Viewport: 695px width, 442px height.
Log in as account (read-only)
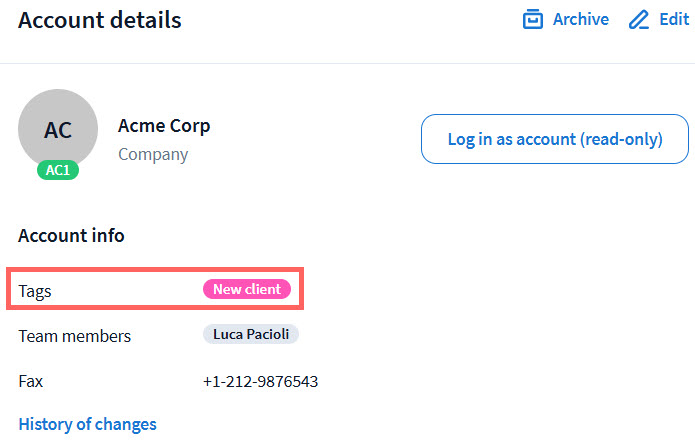(555, 139)
